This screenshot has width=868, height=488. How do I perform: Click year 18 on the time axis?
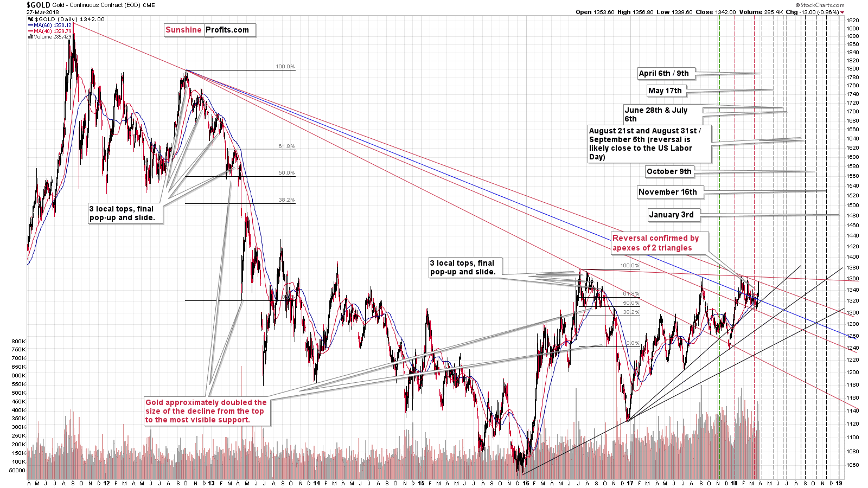click(x=735, y=483)
